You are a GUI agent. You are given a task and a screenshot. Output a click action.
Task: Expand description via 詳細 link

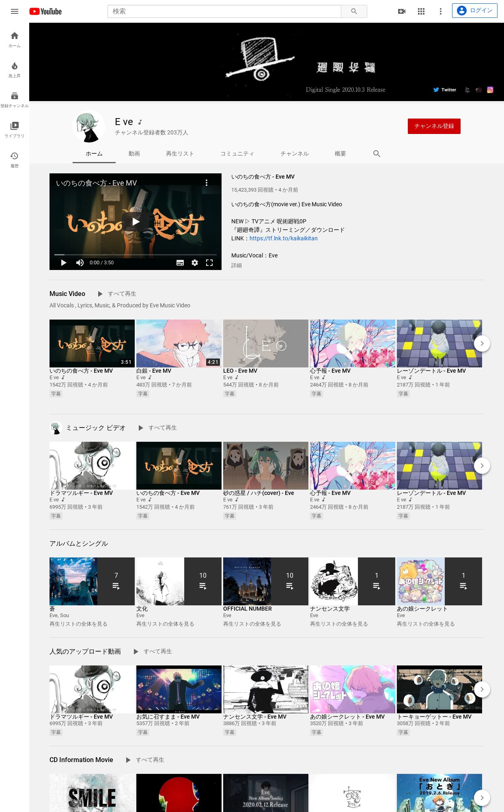coord(237,265)
